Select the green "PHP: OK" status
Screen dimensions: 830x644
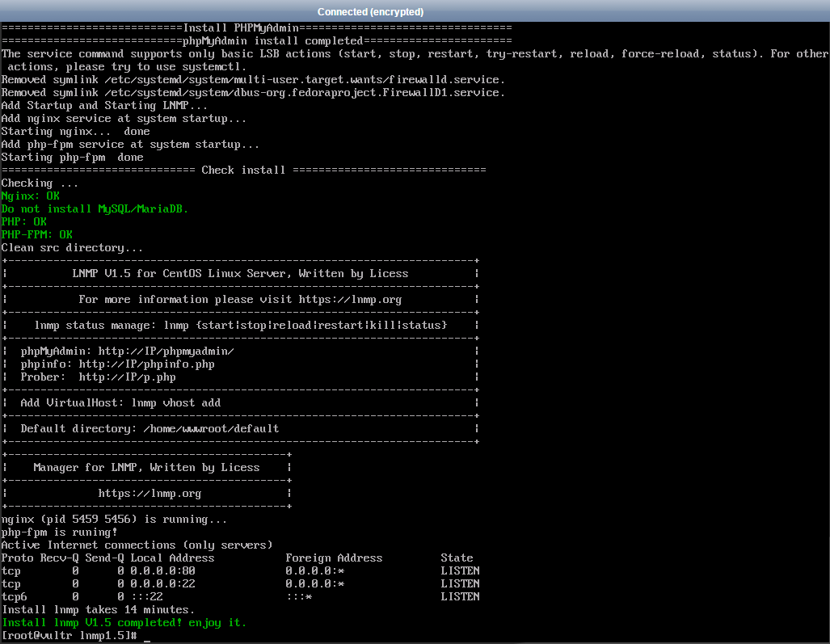[23, 221]
